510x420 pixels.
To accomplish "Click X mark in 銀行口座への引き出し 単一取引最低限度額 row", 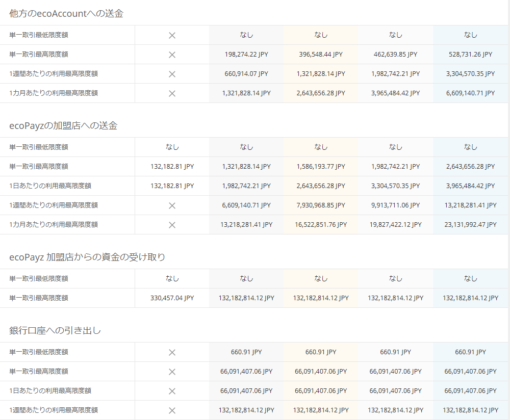I will coord(172,352).
